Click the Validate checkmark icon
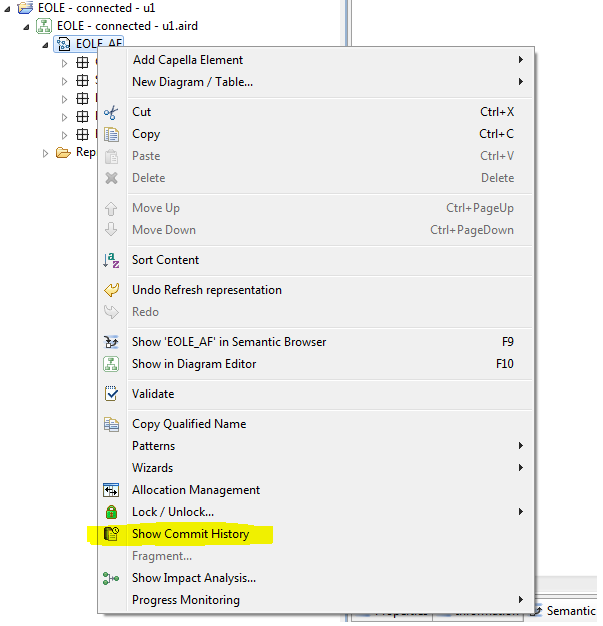Screen dimensions: 603x626 coord(112,394)
